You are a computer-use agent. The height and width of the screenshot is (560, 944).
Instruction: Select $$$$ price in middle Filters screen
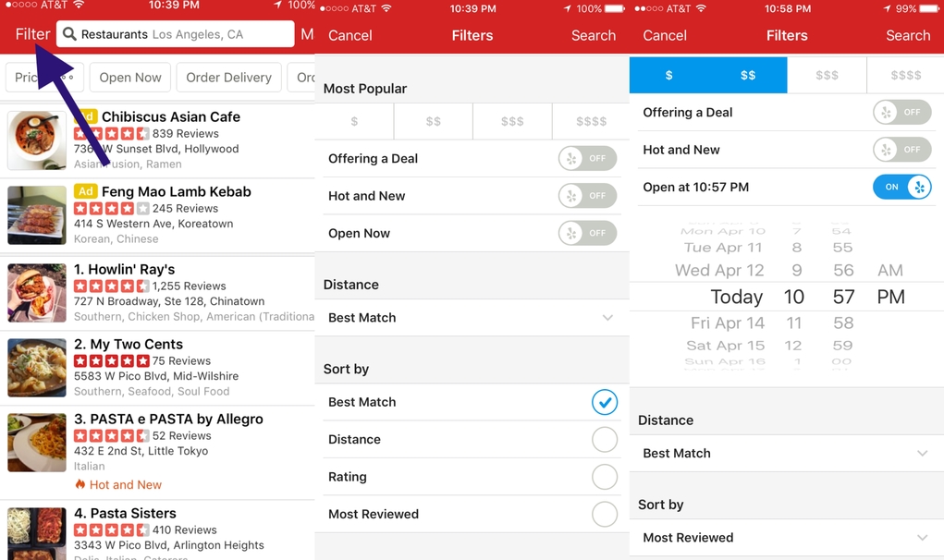click(x=591, y=121)
